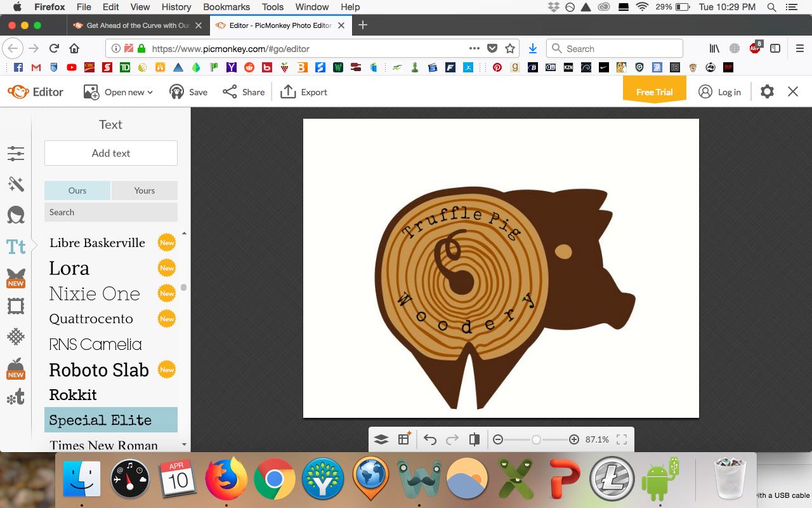Expand the Open new dropdown
The width and height of the screenshot is (812, 508).
click(119, 92)
